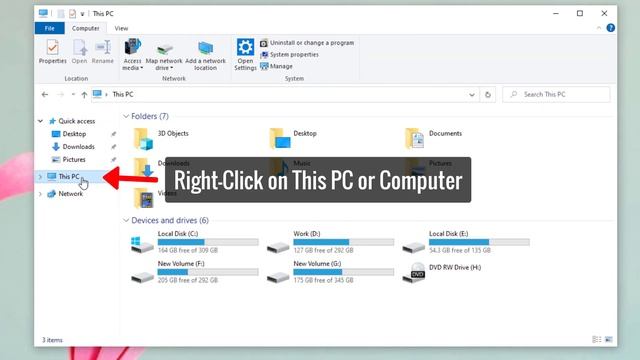Click the pin icon beside Desktop
The image size is (640, 360).
coord(113,134)
